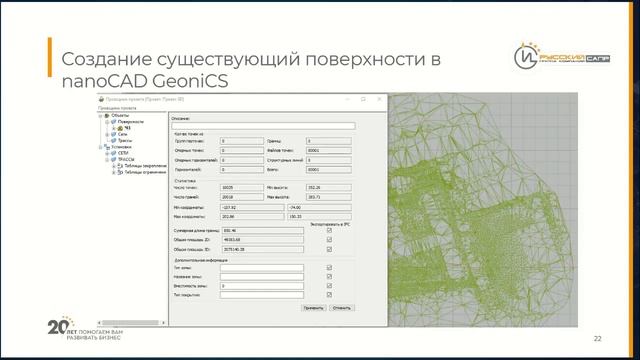
Task: Click the Таблицы закрепления table icon
Action: coord(120,166)
